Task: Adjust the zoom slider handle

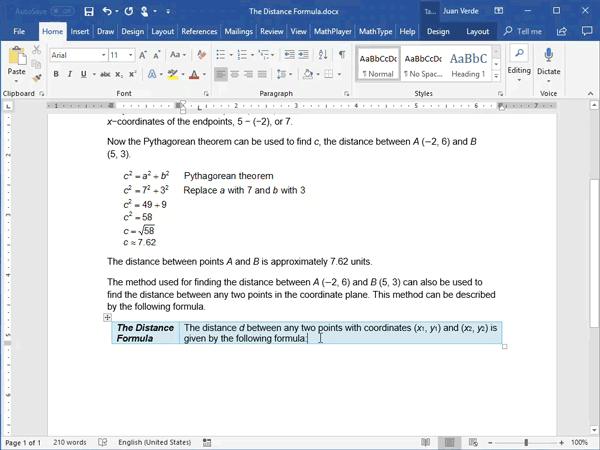Action: pos(526,442)
